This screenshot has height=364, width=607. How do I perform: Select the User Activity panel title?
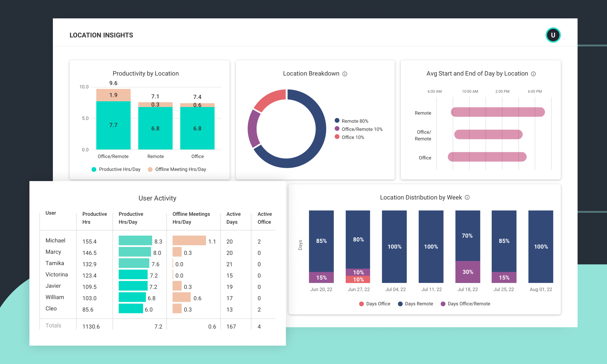click(157, 198)
